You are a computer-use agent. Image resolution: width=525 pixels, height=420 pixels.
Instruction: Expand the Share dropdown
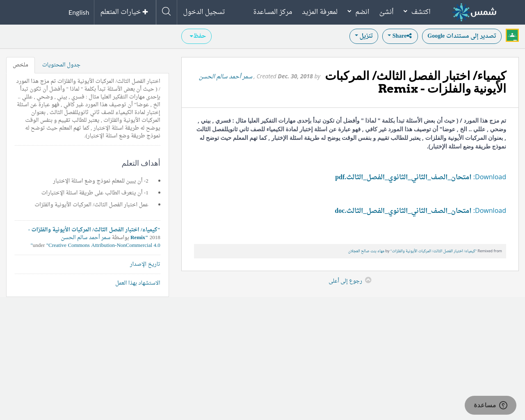pos(399,36)
